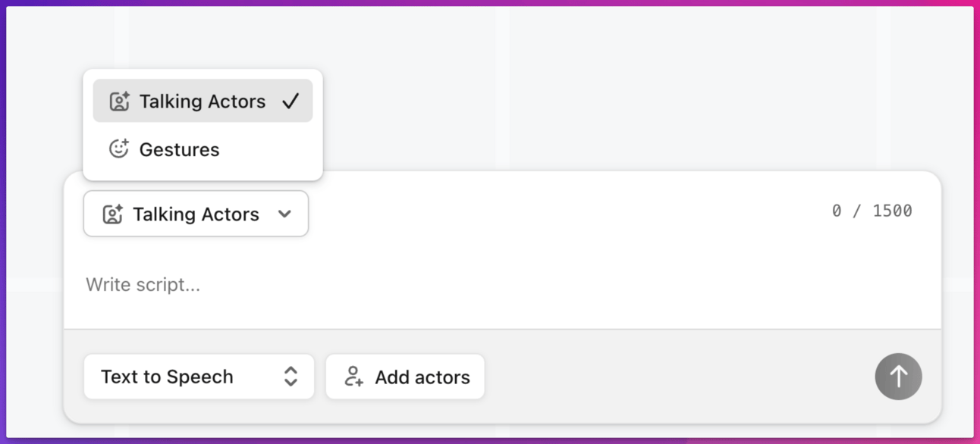Click the portrait sparkle icon on the mode dropdown button
980x444 pixels.
[113, 214]
